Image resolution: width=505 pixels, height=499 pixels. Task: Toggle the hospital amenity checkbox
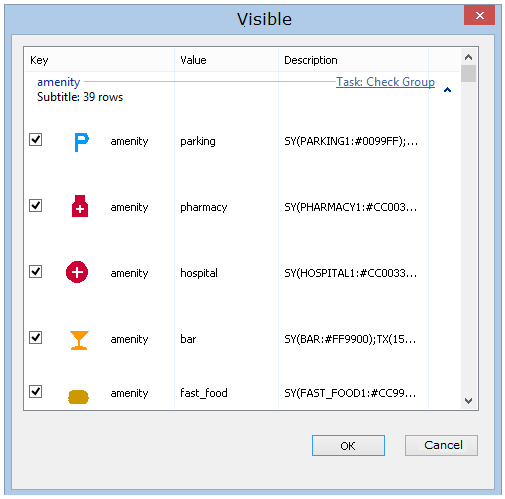[x=35, y=271]
